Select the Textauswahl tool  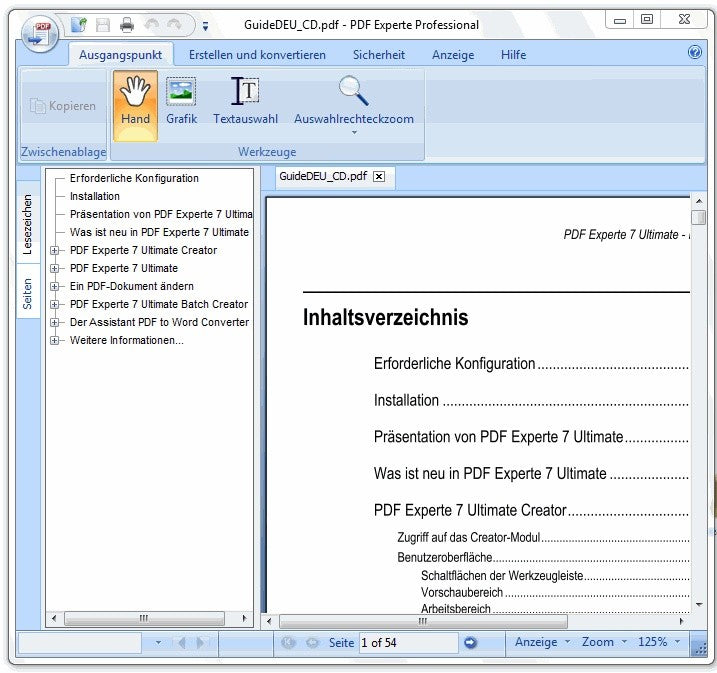pos(246,101)
